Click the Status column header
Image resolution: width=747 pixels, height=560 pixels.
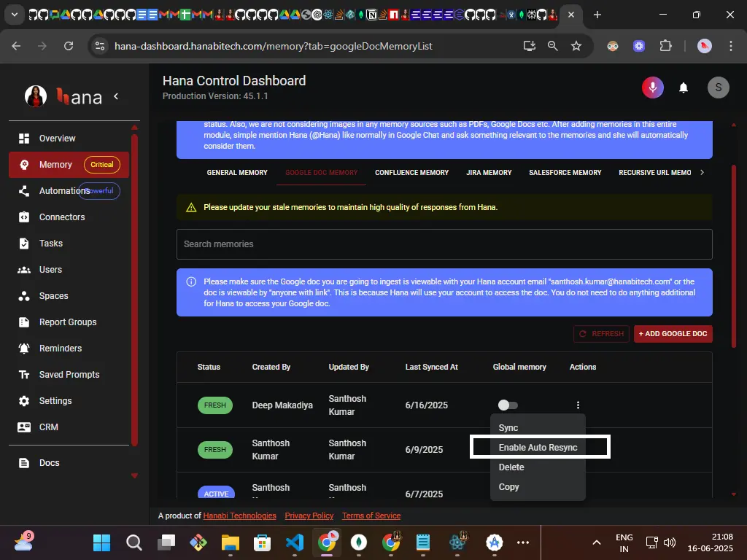coord(209,367)
